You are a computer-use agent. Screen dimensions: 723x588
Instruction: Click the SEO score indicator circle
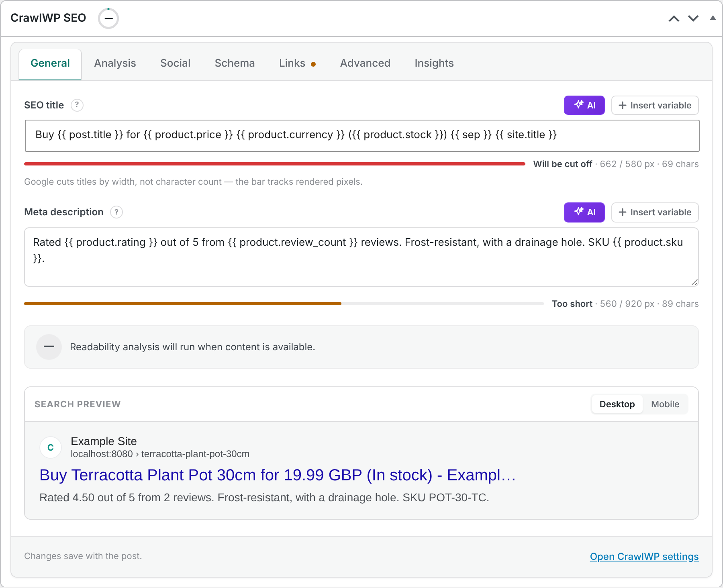[108, 18]
